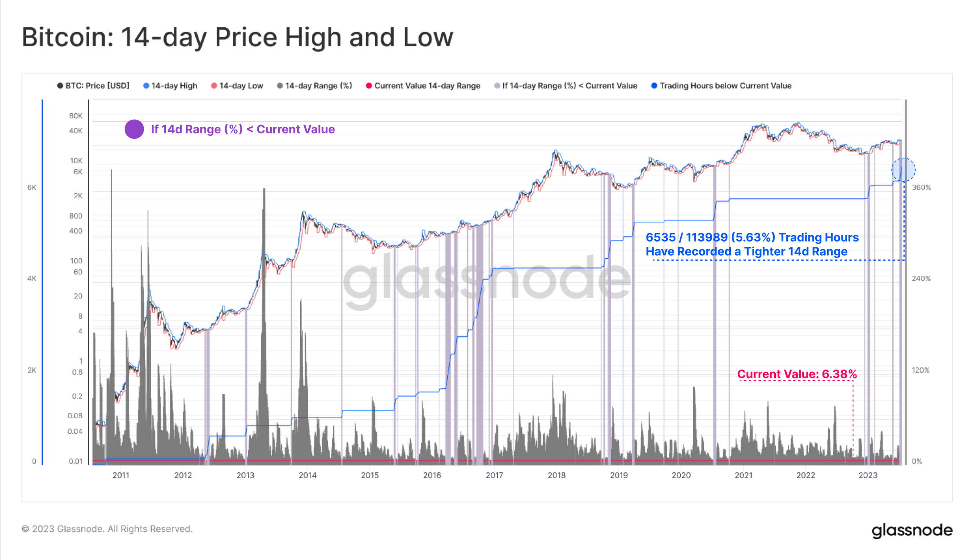Viewport: 973px width, 560px height.
Task: Click the 2023 label on the x-axis
Action: tap(868, 475)
